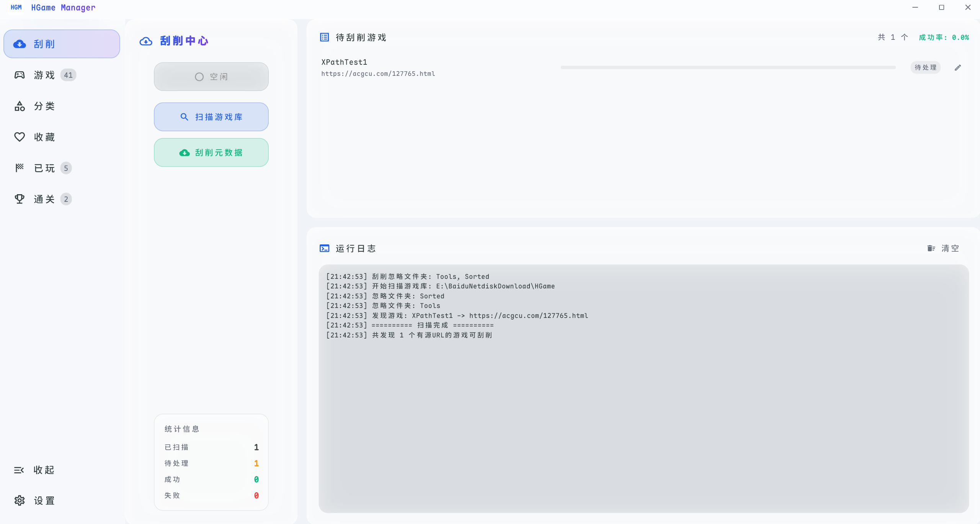Click the log line 开始扫描游戏库
Screen dimensions: 980x524
440,286
